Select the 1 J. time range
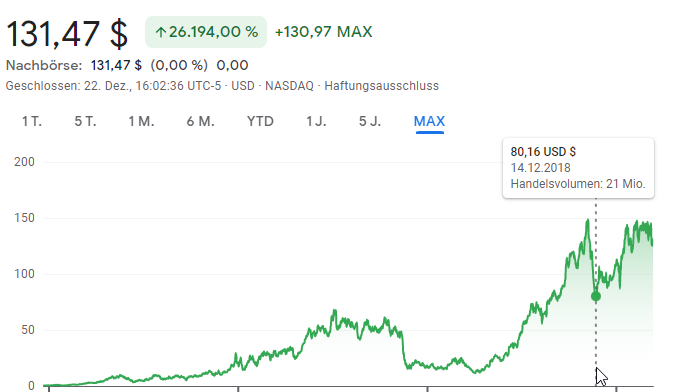 (x=316, y=121)
